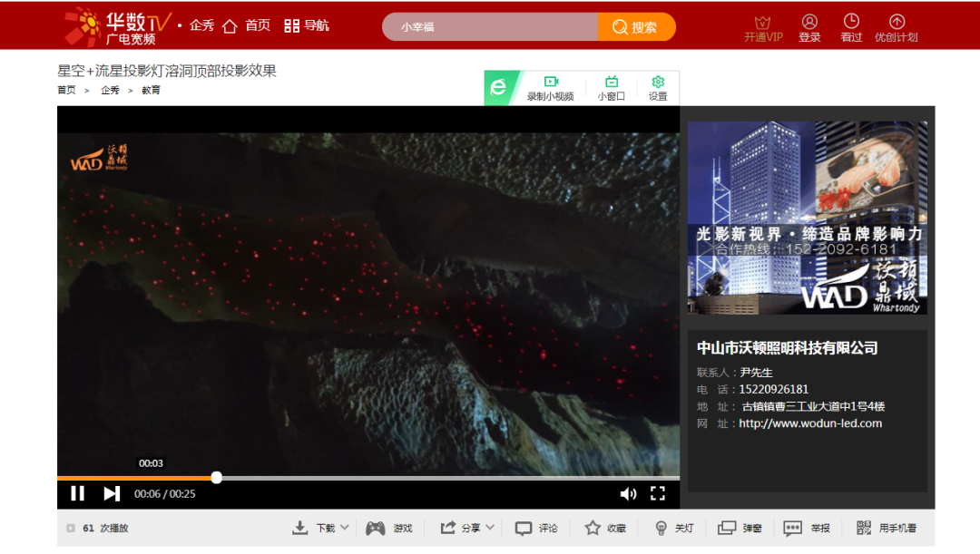This screenshot has width=980, height=554.
Task: Open 开通VIP crown icon
Action: [x=763, y=29]
